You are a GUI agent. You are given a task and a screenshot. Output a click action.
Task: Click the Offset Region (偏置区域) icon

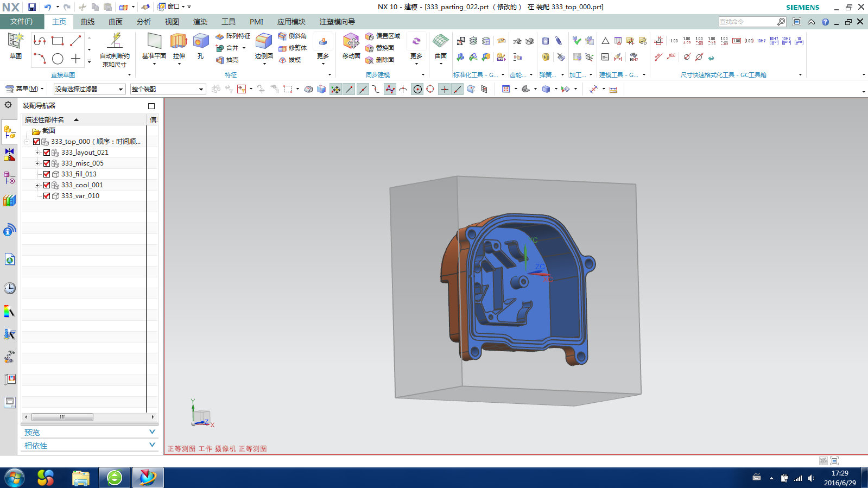pyautogui.click(x=370, y=36)
